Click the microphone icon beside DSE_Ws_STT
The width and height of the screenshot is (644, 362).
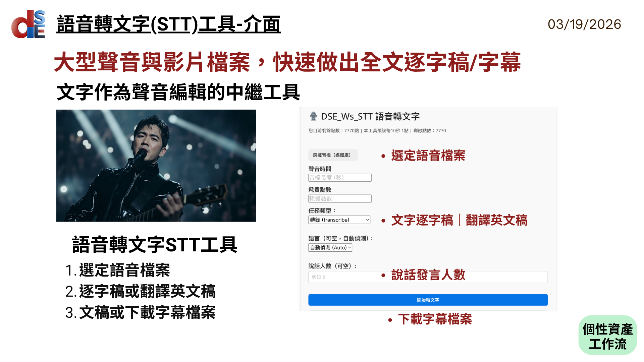tap(313, 116)
